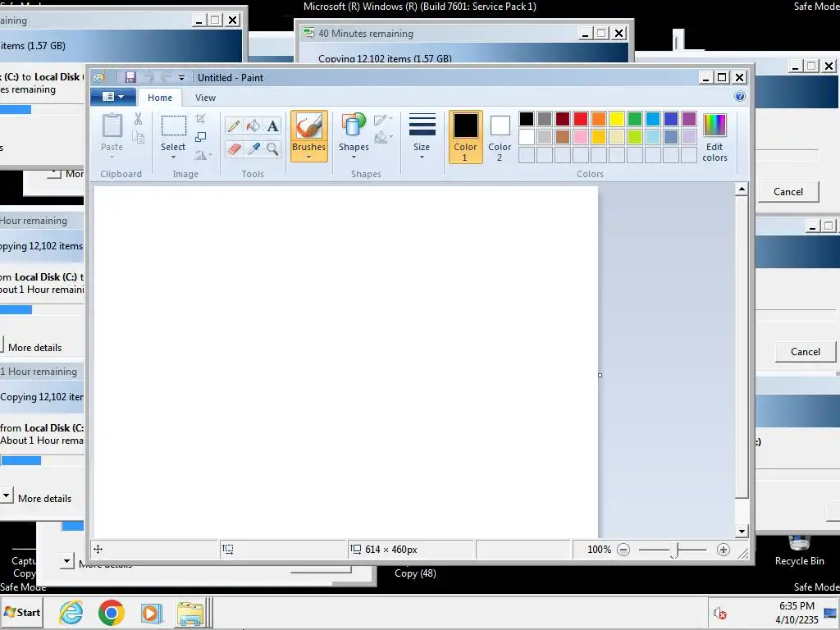Select the Magnifier tool
840x630 pixels.
coord(272,148)
